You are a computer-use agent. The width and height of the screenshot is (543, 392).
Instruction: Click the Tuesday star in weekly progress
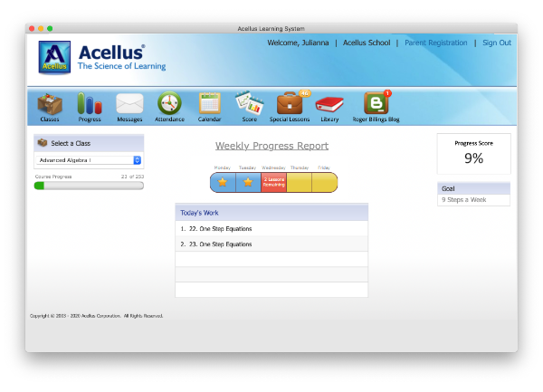click(x=248, y=182)
